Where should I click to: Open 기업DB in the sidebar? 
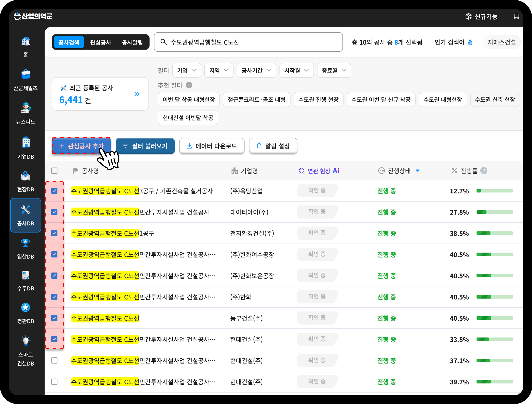click(x=25, y=148)
